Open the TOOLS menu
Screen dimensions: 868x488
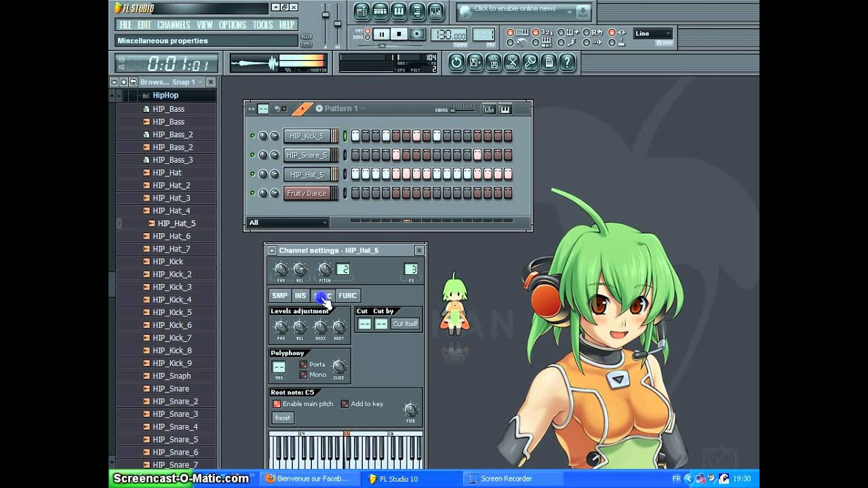pyautogui.click(x=263, y=25)
